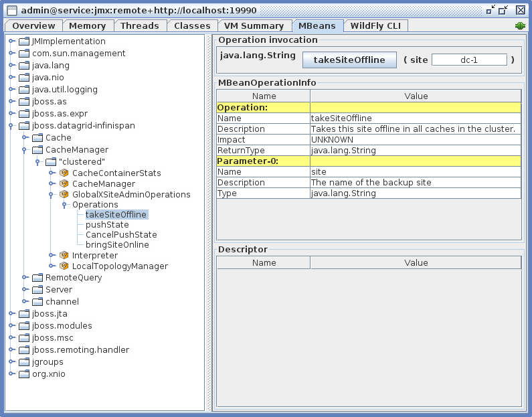Click the RemoteQuery folder icon
This screenshot has width=532, height=417.
click(37, 278)
